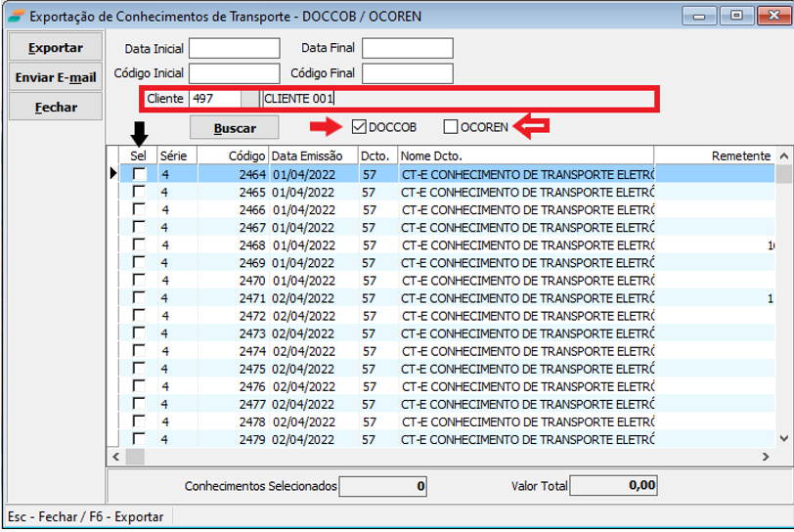This screenshot has height=532, width=794.
Task: Mark the Sel checkbox for code 2479
Action: point(139,439)
